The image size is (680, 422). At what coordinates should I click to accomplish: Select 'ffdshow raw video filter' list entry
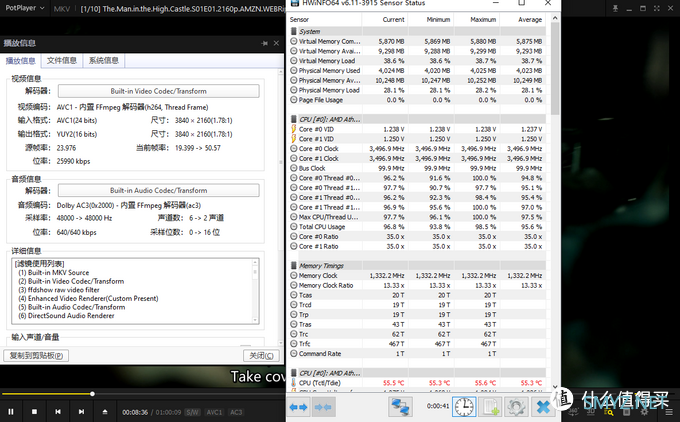tap(59, 290)
